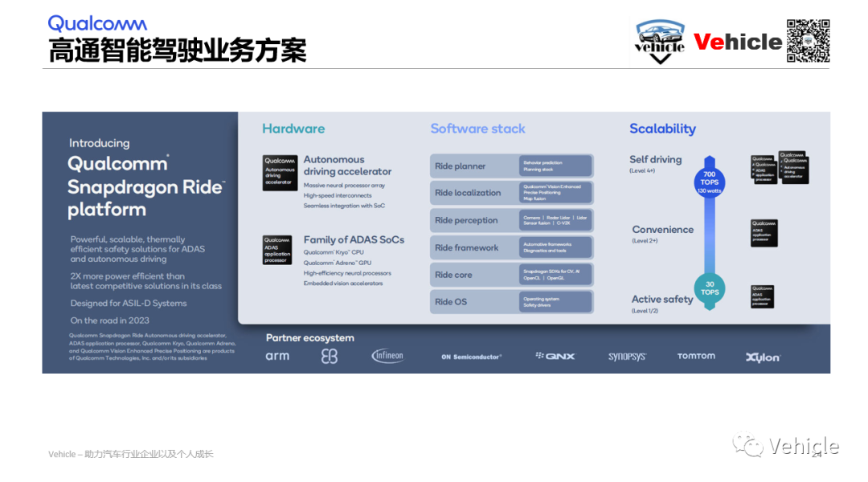This screenshot has width=868, height=482.
Task: Click the Synopsys partner logo
Action: [x=627, y=357]
